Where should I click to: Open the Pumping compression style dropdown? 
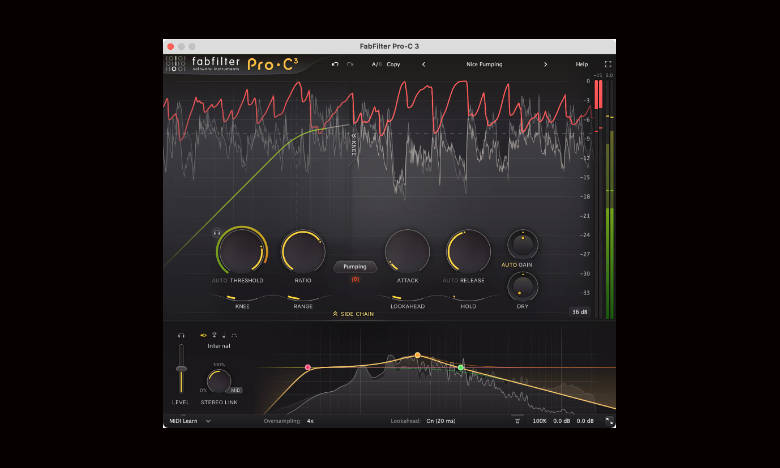[x=355, y=267]
